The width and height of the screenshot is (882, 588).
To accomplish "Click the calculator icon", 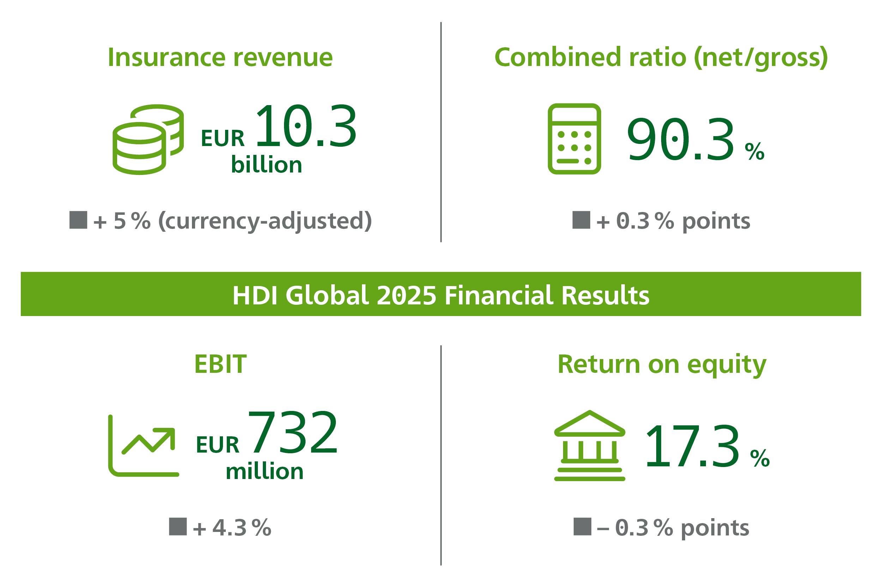I will pos(574,139).
